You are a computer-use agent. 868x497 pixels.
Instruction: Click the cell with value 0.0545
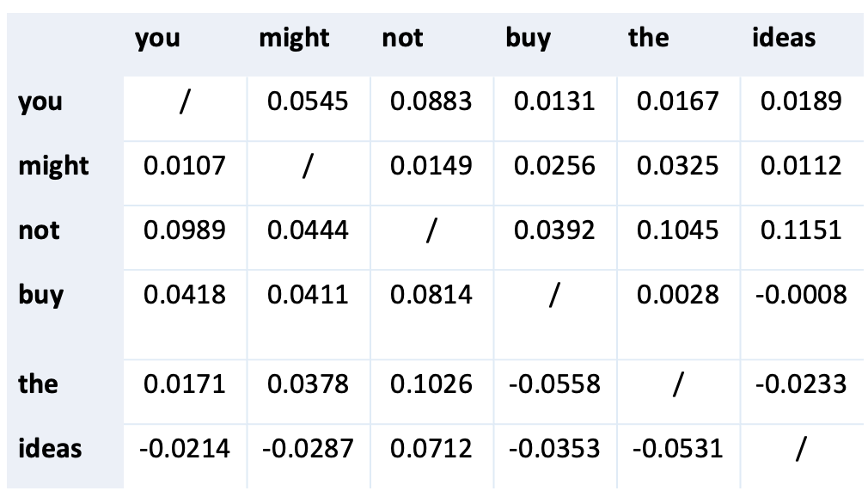(x=308, y=101)
